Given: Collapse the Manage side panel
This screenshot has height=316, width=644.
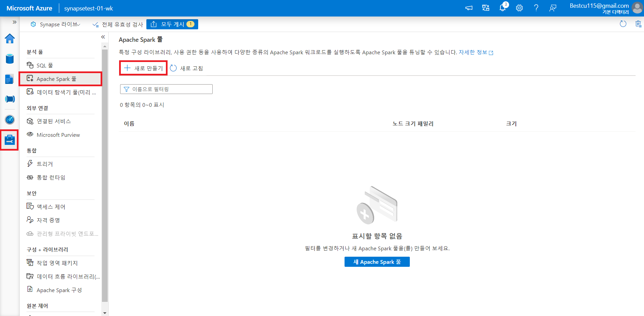Looking at the screenshot, I should [x=103, y=37].
